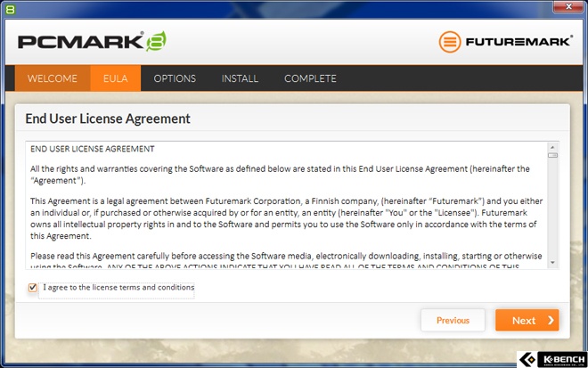588x368 pixels.
Task: Select the EULA step tab
Action: [x=116, y=78]
